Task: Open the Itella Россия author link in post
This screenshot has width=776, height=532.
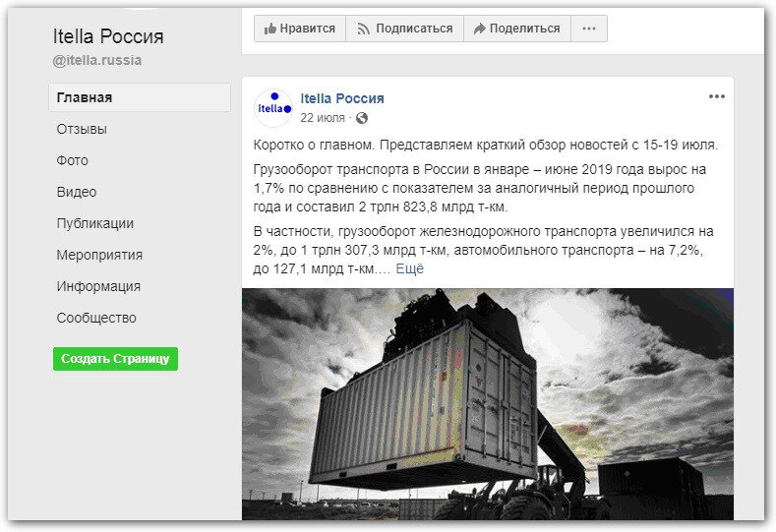Action: 342,98
